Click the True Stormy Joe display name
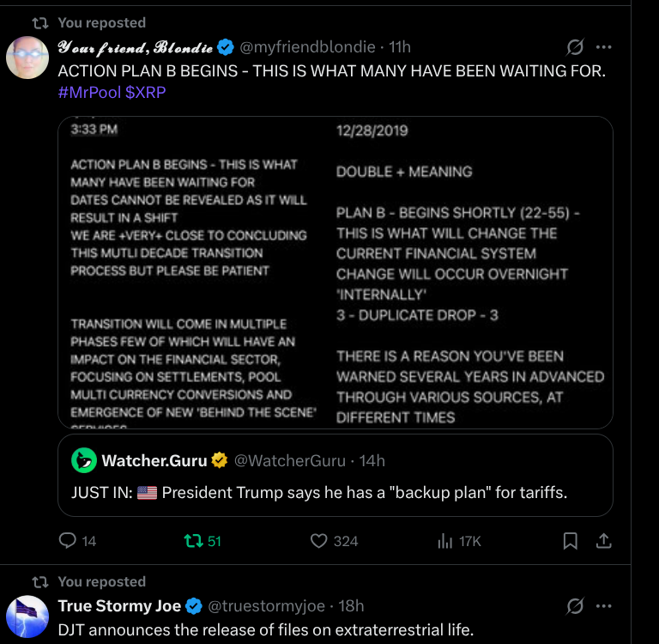 point(119,606)
